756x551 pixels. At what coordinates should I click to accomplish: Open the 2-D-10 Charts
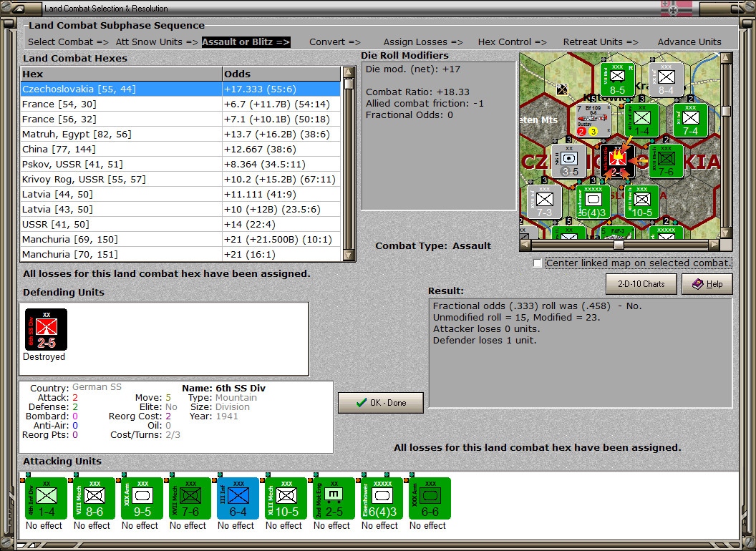pyautogui.click(x=641, y=284)
